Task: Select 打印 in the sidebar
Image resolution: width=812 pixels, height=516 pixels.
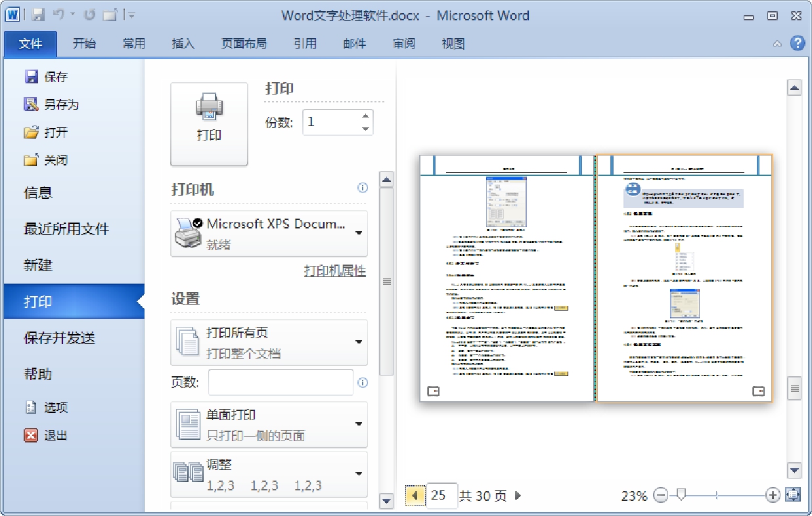Action: coord(74,301)
